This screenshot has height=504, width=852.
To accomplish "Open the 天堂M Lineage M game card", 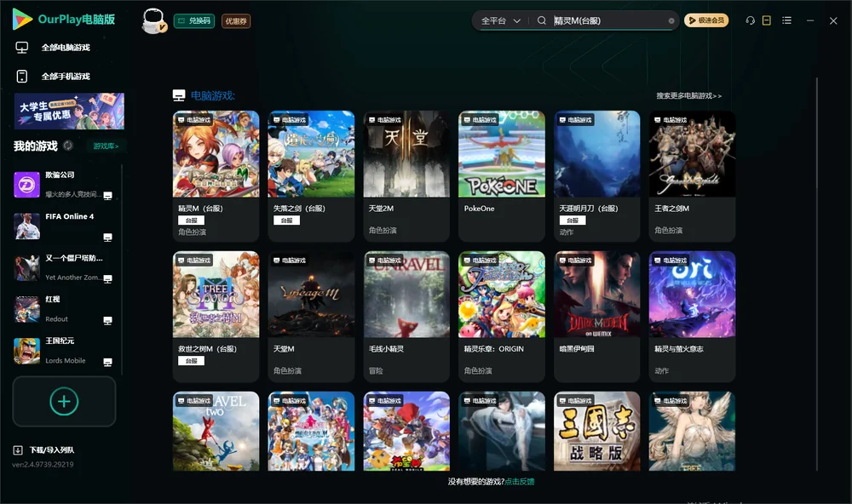I will (311, 317).
